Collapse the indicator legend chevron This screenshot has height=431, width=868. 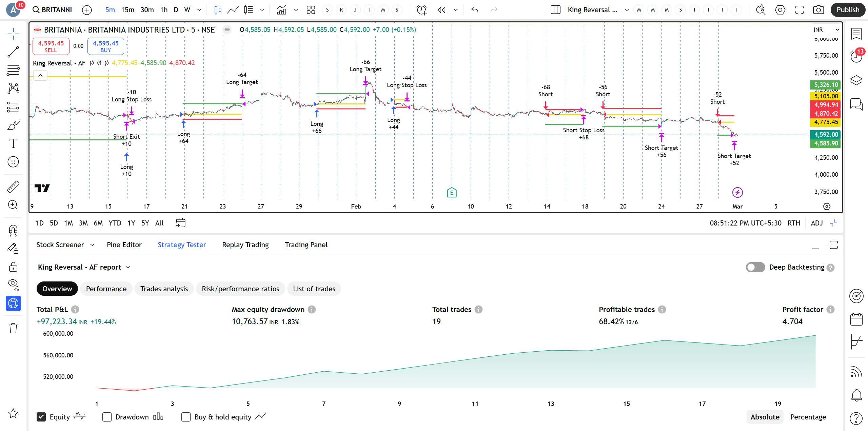tap(40, 75)
